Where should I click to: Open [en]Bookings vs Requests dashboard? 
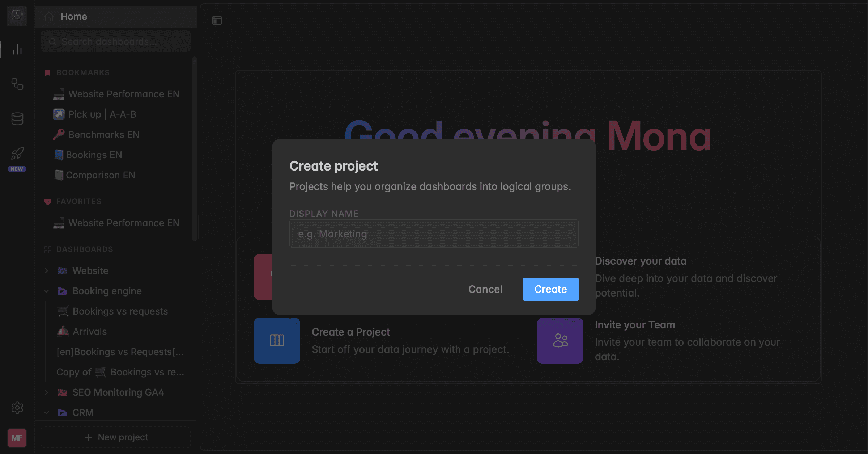pos(121,352)
